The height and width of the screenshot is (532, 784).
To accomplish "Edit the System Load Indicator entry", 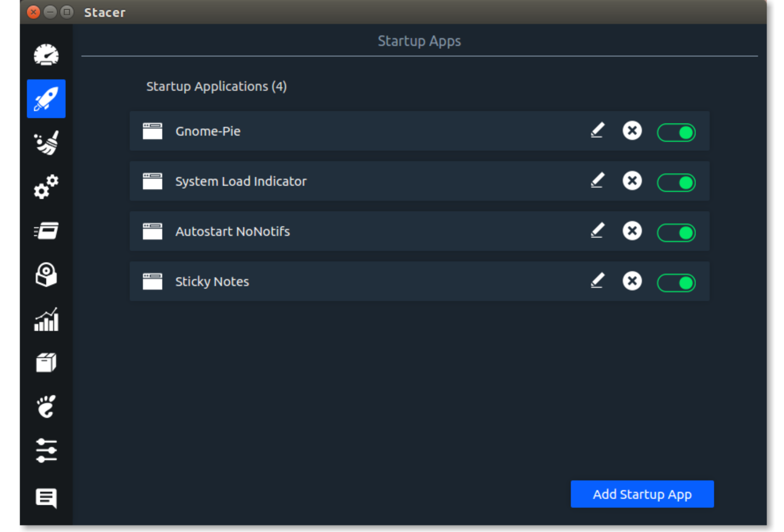I will pyautogui.click(x=597, y=180).
